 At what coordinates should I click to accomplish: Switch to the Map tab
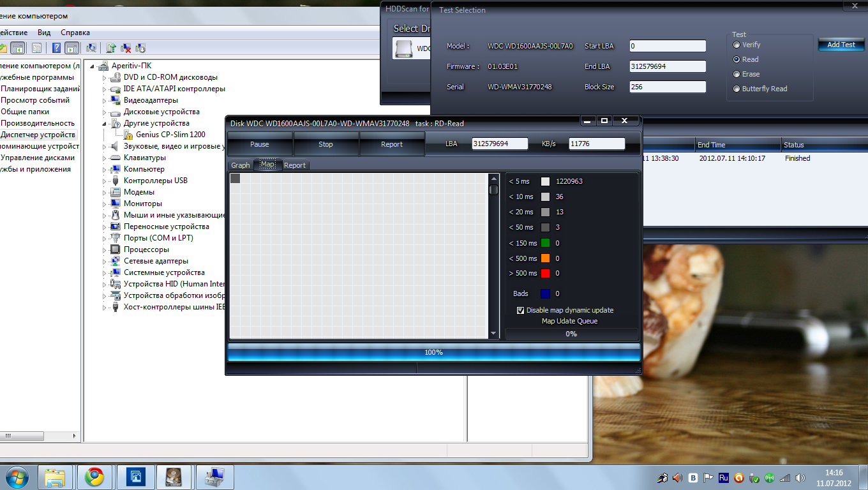click(x=268, y=165)
